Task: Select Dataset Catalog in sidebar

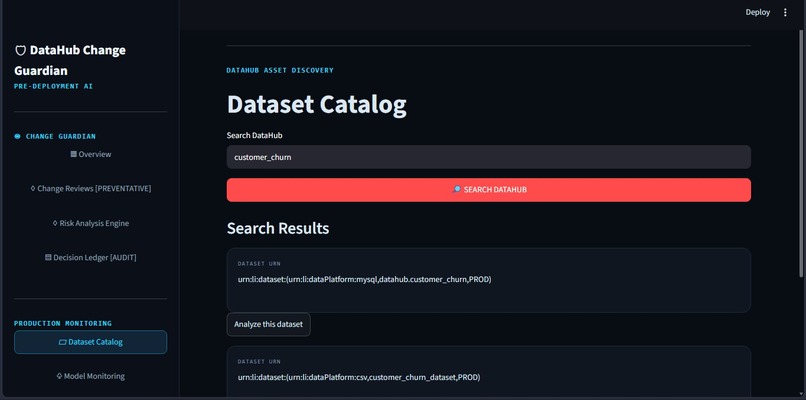Action: pyautogui.click(x=90, y=342)
